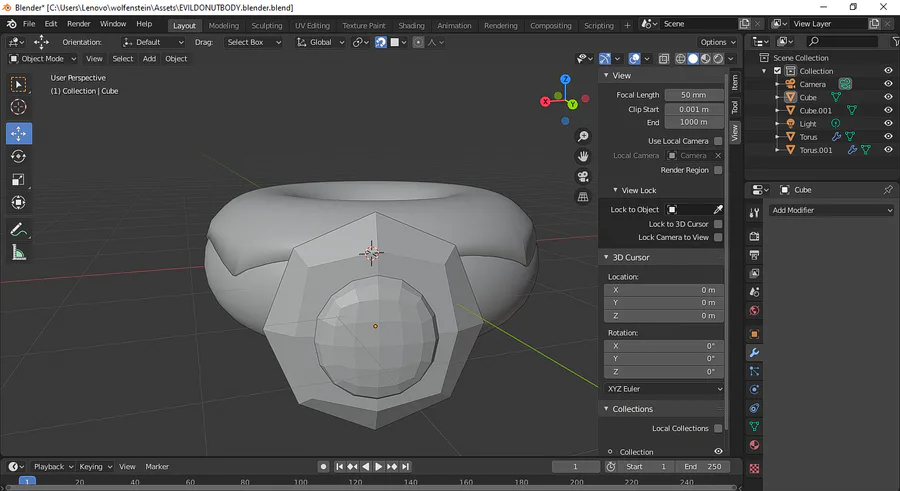Viewport: 900px width, 491px height.
Task: Jump to the timeline end frame
Action: tap(406, 466)
